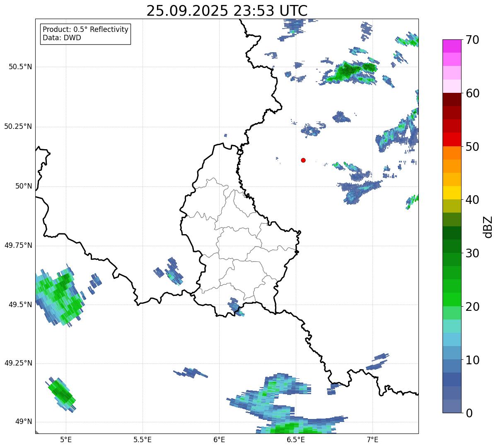Click the colorbar tick label 0
The width and height of the screenshot is (498, 448).
pyautogui.click(x=469, y=413)
